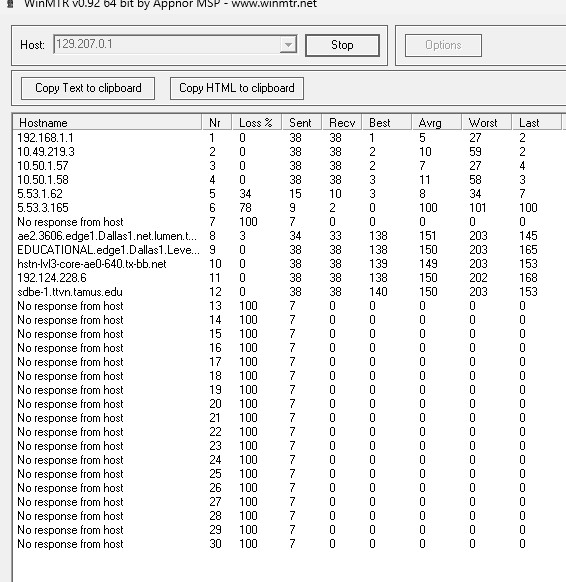Click the 34 loss value for 5.53.1.62

point(245,194)
